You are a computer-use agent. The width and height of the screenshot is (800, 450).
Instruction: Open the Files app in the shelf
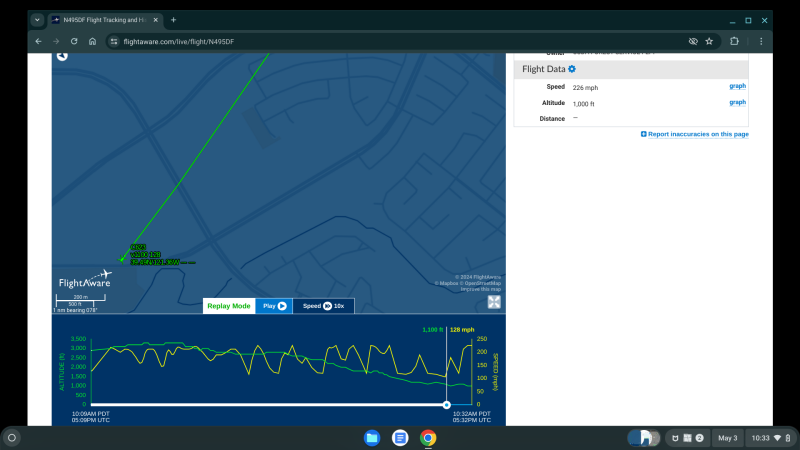[372, 438]
